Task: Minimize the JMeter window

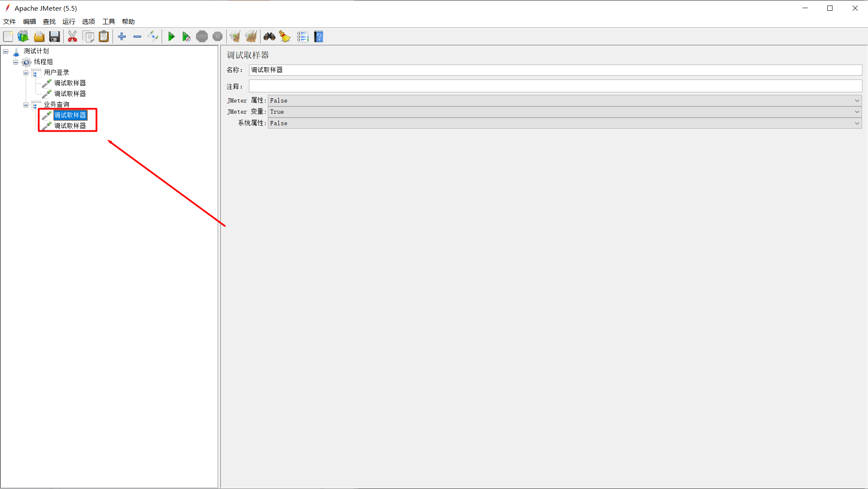Action: [805, 8]
